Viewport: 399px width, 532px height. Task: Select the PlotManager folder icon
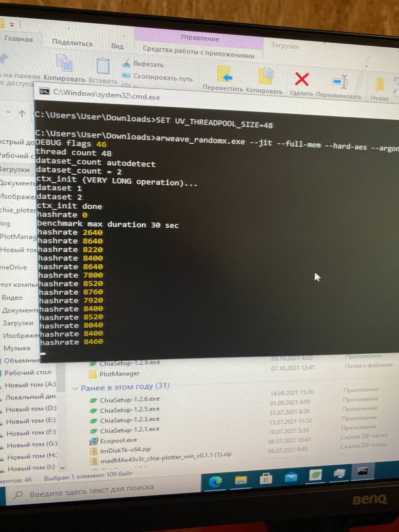coord(93,374)
